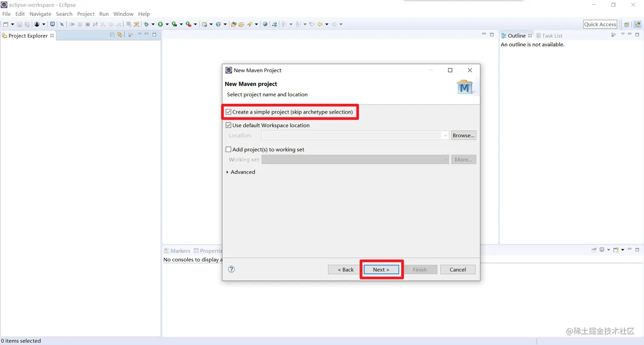This screenshot has width=644, height=345.
Task: Close the Project Explorer tab X
Action: [52, 35]
